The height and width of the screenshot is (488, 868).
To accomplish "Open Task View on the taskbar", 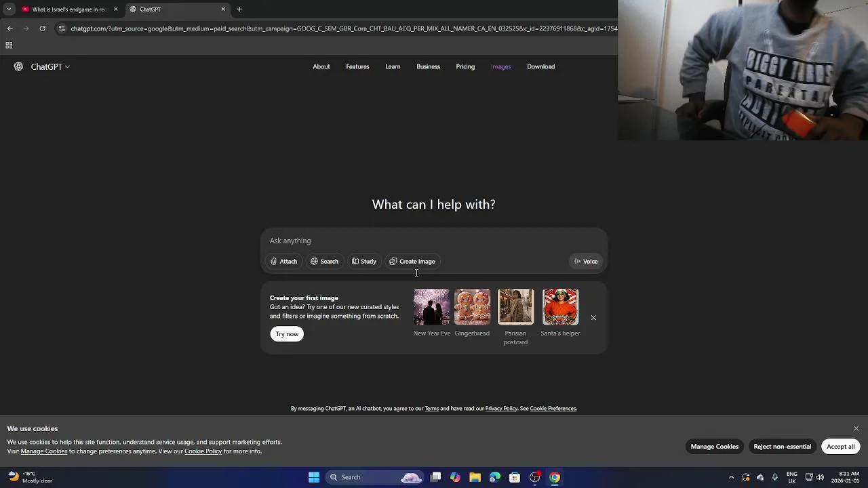I will (x=436, y=477).
